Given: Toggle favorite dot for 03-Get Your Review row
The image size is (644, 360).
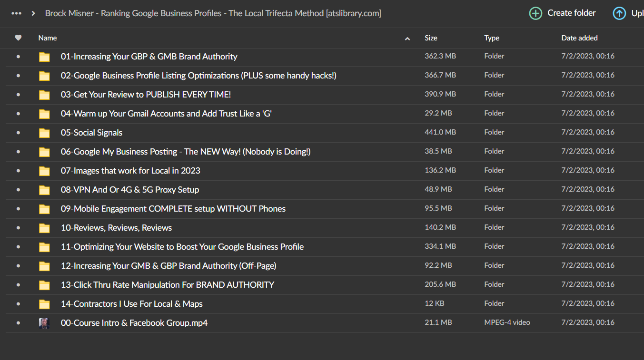Looking at the screenshot, I should pyautogui.click(x=18, y=95).
